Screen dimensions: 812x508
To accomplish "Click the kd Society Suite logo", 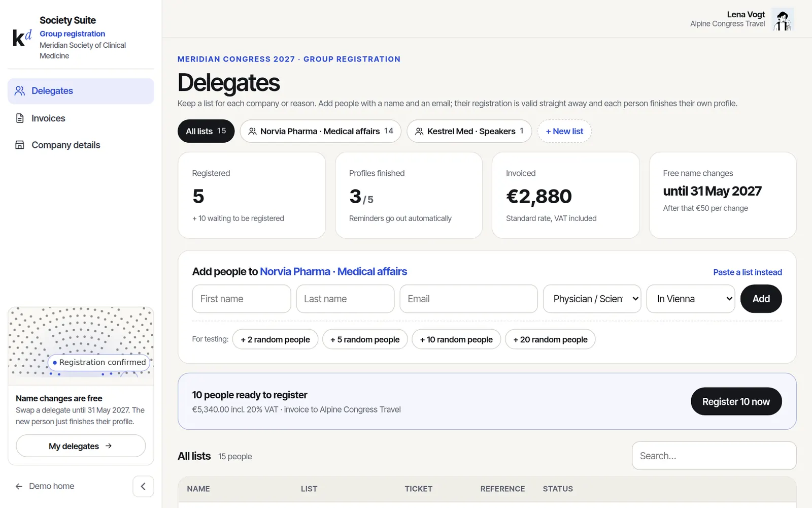I will coord(22,38).
